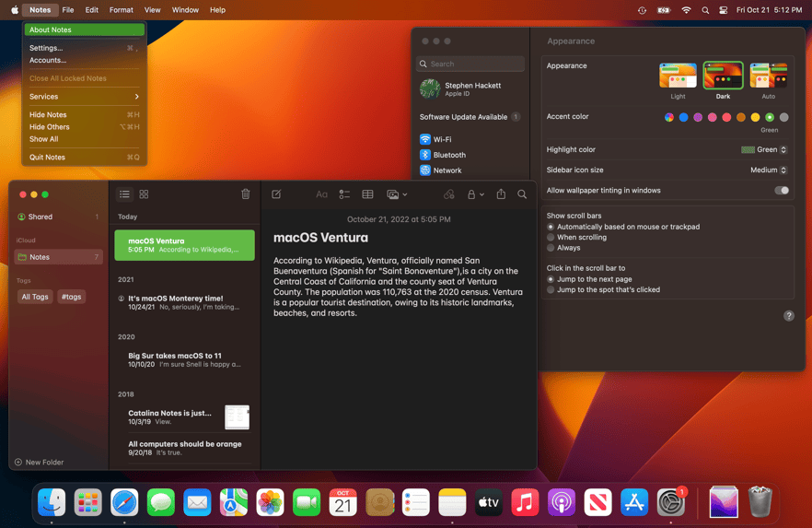812x528 pixels.
Task: Choose Hide Notes from the menu
Action: (x=84, y=114)
